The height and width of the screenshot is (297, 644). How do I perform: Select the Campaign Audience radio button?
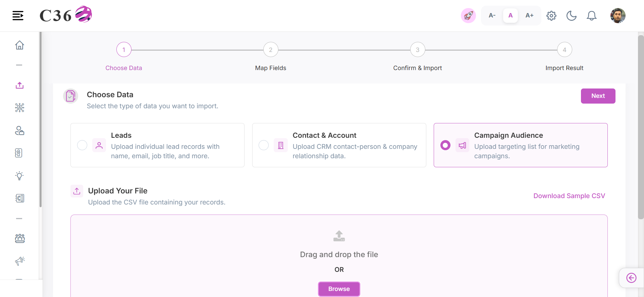[445, 145]
